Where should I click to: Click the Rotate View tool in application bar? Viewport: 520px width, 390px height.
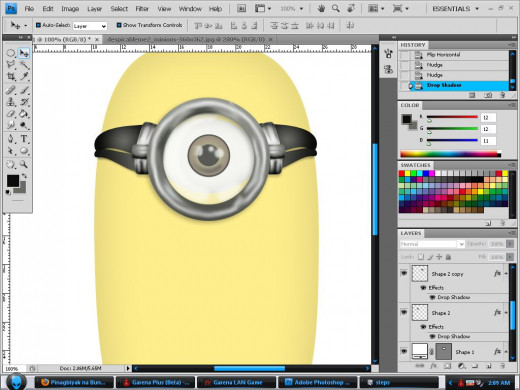tap(351, 9)
